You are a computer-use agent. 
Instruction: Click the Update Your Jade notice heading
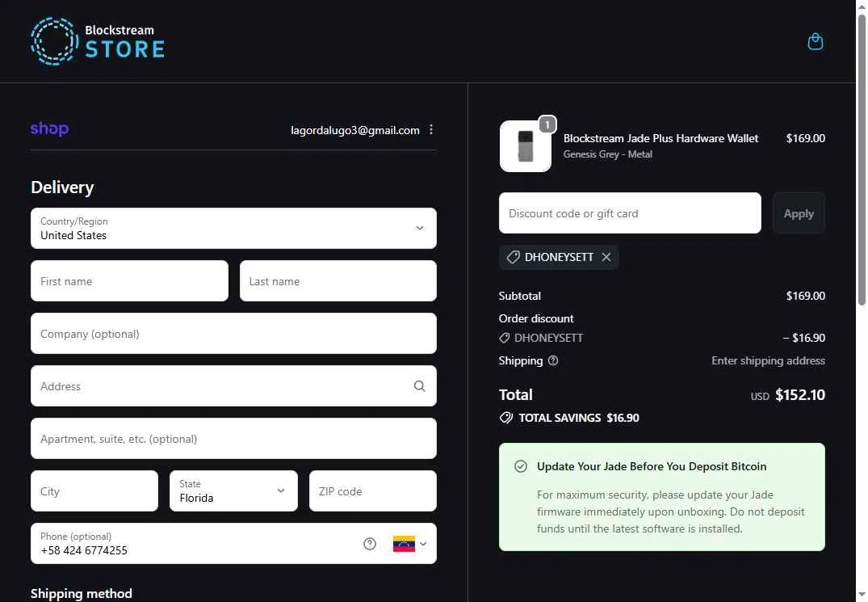click(x=652, y=466)
